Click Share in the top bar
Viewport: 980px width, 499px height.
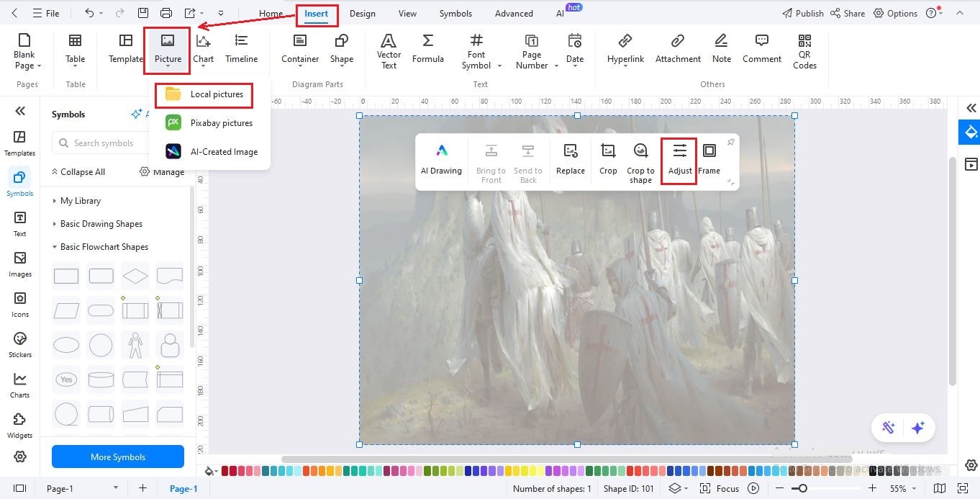847,13
